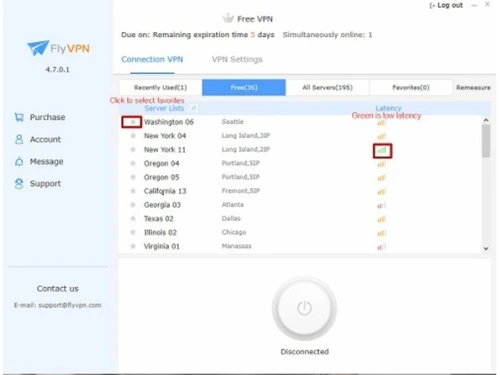
Task: Open the VPN Settings tab
Action: click(x=237, y=59)
